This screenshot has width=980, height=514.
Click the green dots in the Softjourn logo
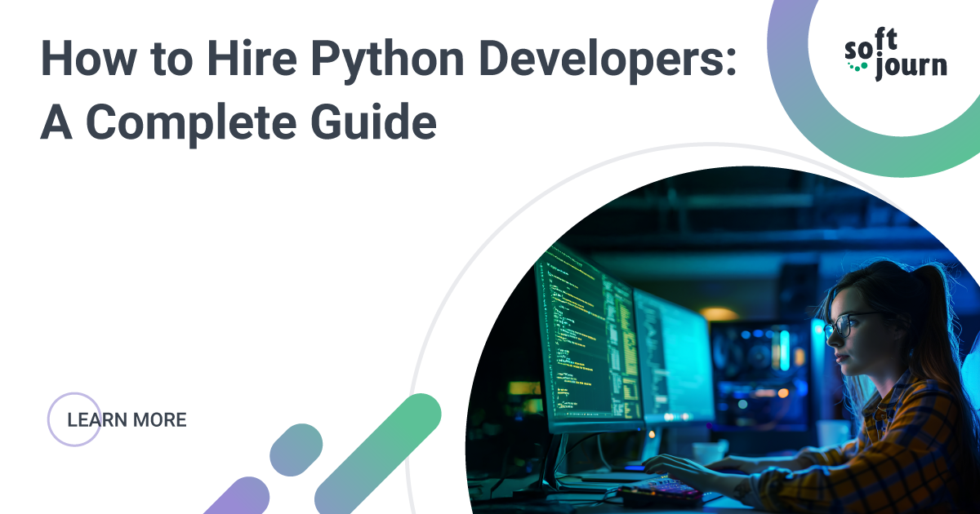[x=857, y=66]
